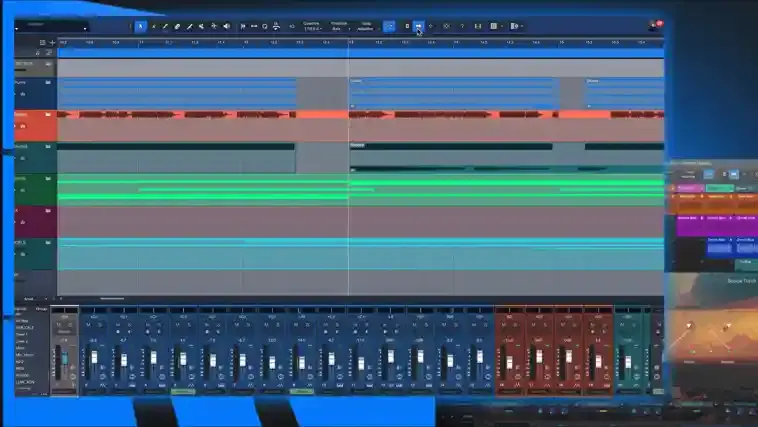Select the Split tool in the toolbar
Viewport: 758px width, 427px height.
[x=165, y=27]
